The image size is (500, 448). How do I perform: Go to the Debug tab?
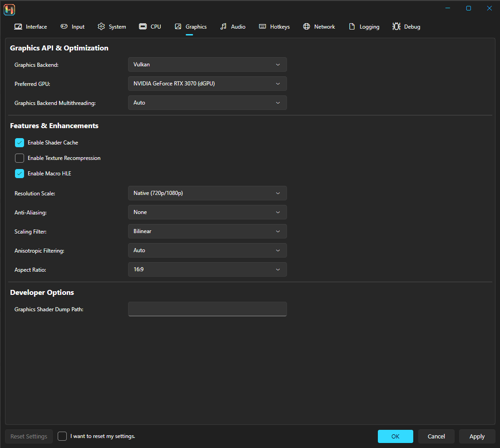click(x=406, y=27)
